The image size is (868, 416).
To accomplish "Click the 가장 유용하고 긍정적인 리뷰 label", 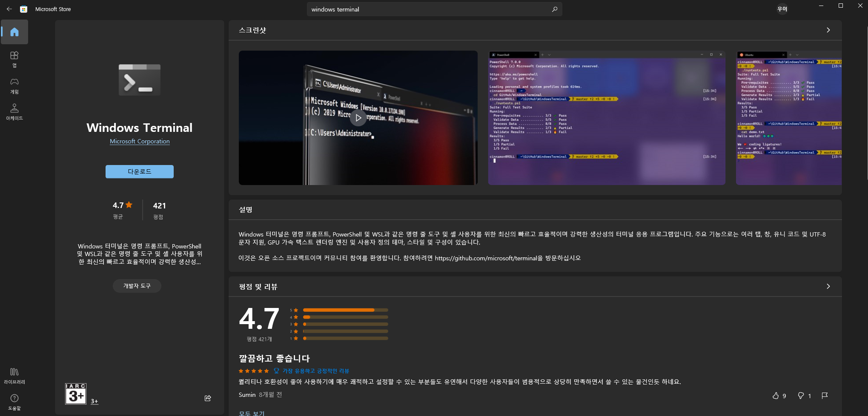I will tap(315, 371).
